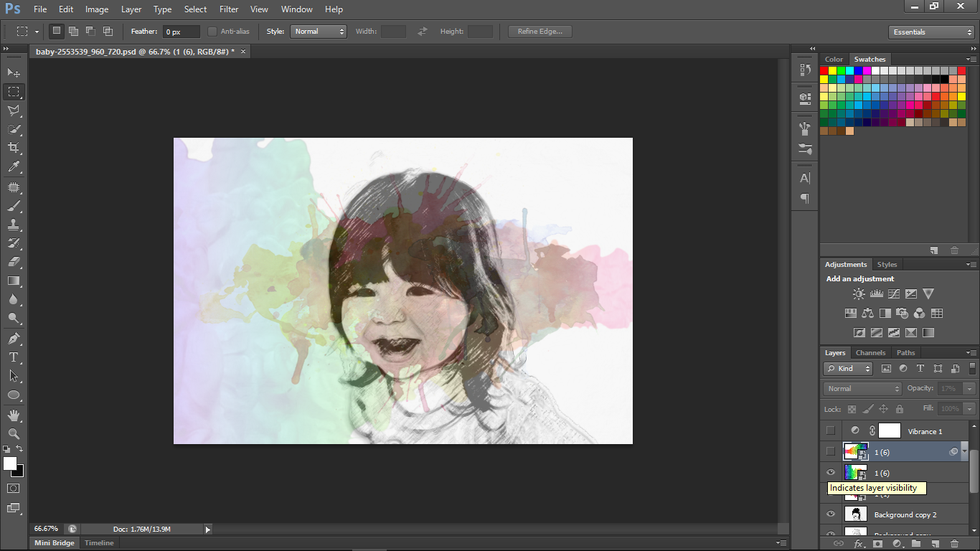Delete layer using trash icon
Image resolution: width=980 pixels, height=551 pixels.
click(x=954, y=543)
